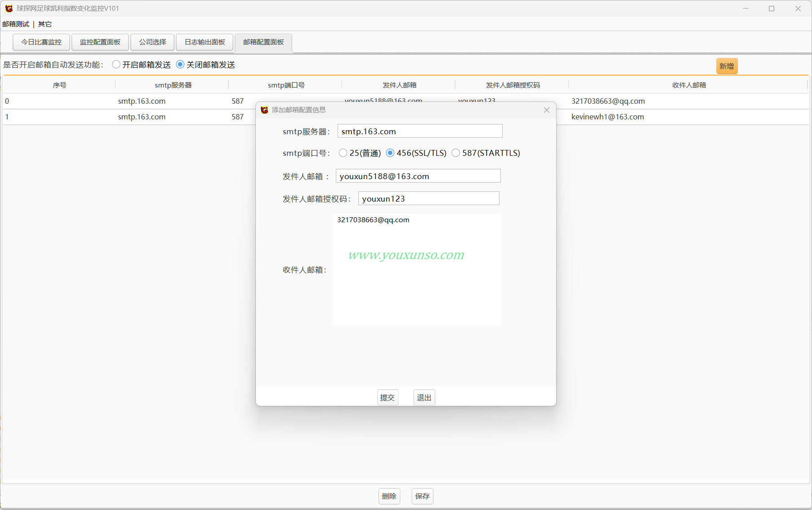Close the 添加邮箱配置信息 dialog
The image size is (812, 510).
pyautogui.click(x=546, y=110)
